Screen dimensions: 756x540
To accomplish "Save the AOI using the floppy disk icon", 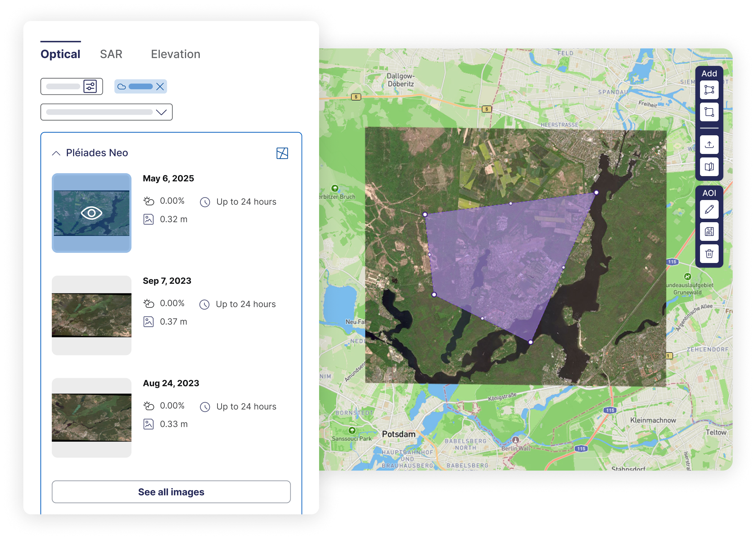I will pyautogui.click(x=709, y=231).
